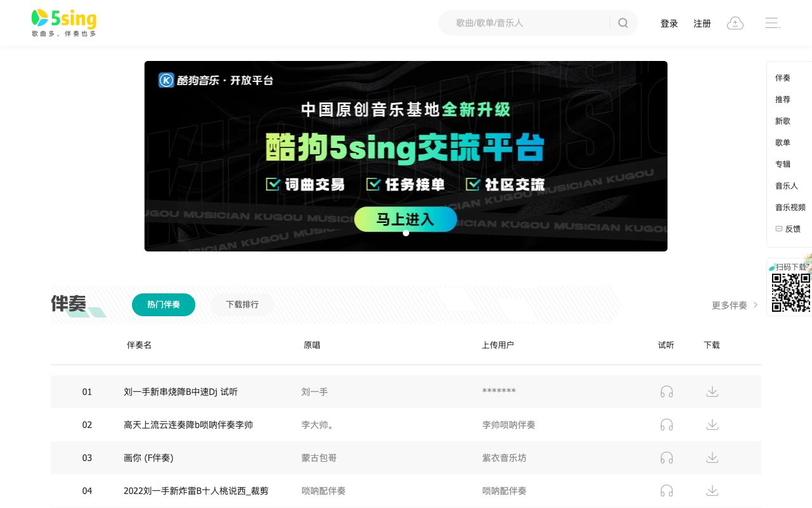Screen dimensions: 812x508
Task: Click the 登录 link
Action: [x=669, y=23]
